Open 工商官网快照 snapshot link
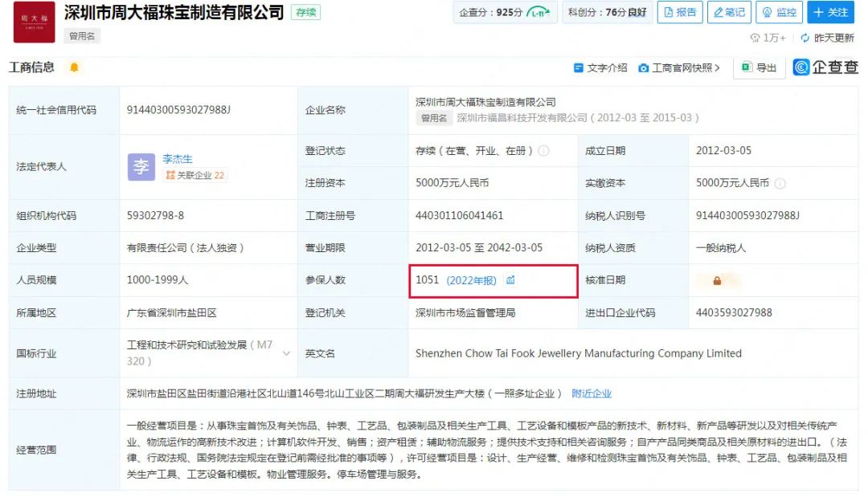Viewport: 868px width, 497px height. [679, 68]
